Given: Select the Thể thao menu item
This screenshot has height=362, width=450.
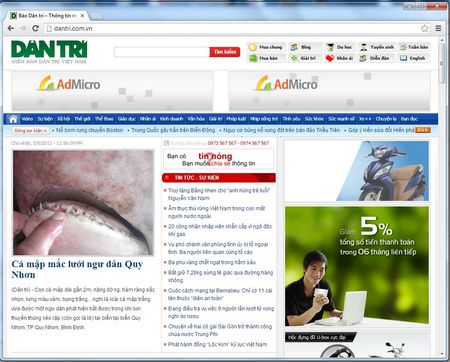Looking at the screenshot, I should point(104,119).
